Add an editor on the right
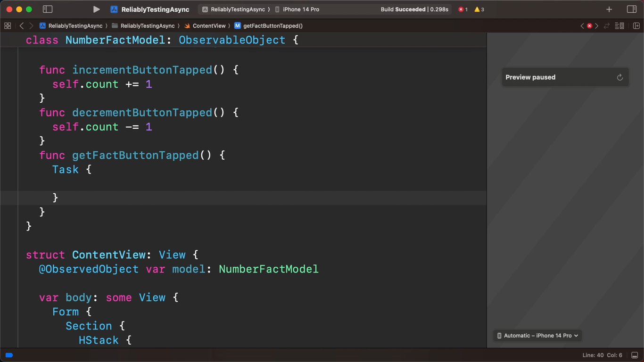Screen dimensions: 644x362 point(636,26)
